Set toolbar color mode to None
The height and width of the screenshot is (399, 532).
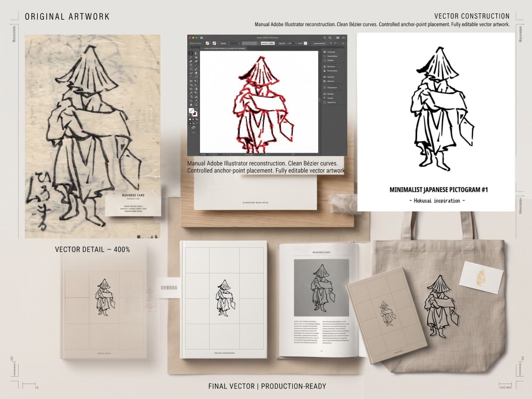(x=197, y=119)
